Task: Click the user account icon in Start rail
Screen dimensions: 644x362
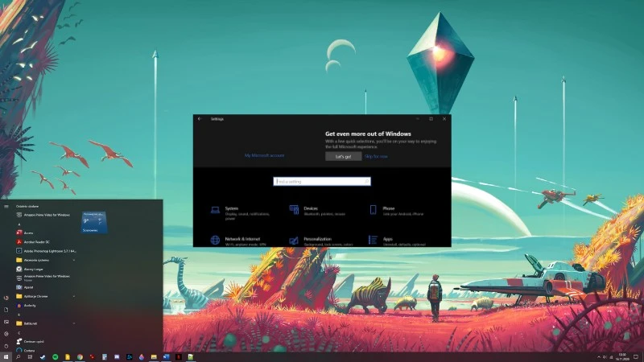Action: point(6,298)
